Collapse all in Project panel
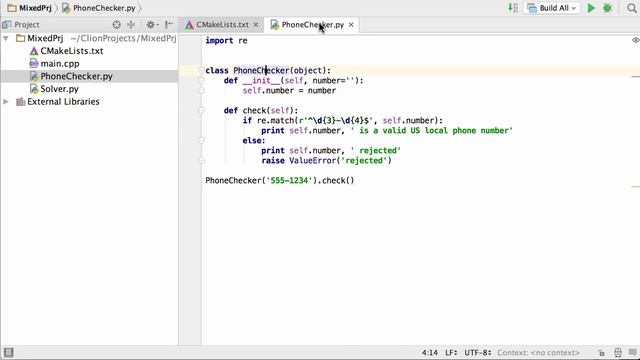Viewport: 640px width, 360px height. pyautogui.click(x=131, y=24)
